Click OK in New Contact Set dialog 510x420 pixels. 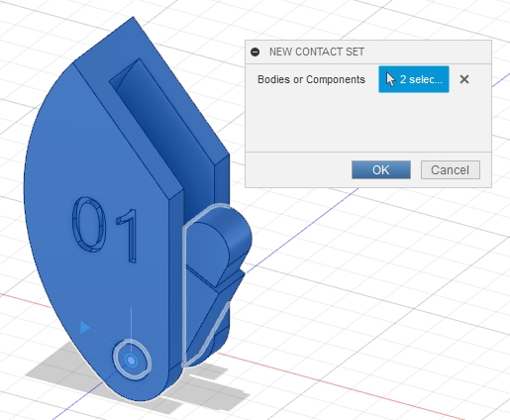(x=381, y=170)
